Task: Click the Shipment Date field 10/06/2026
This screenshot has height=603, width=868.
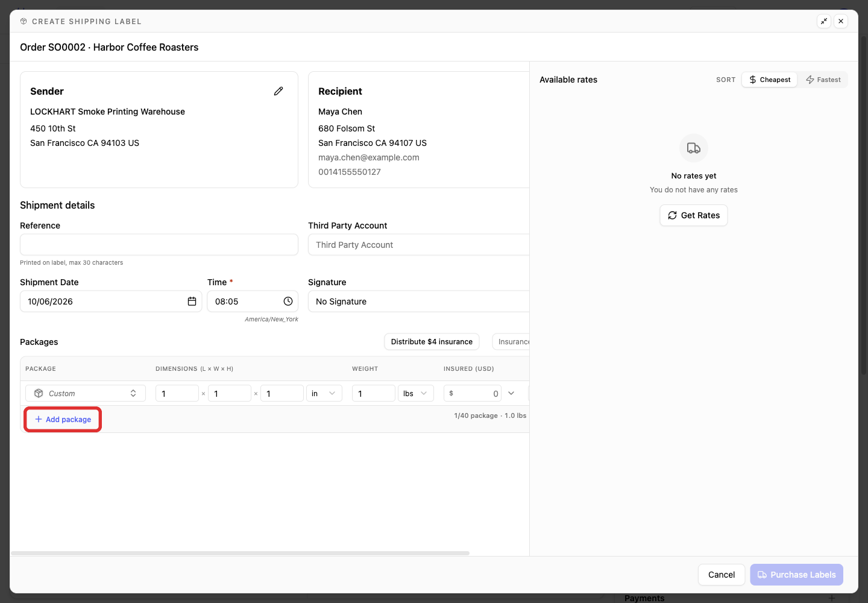Action: 111,301
